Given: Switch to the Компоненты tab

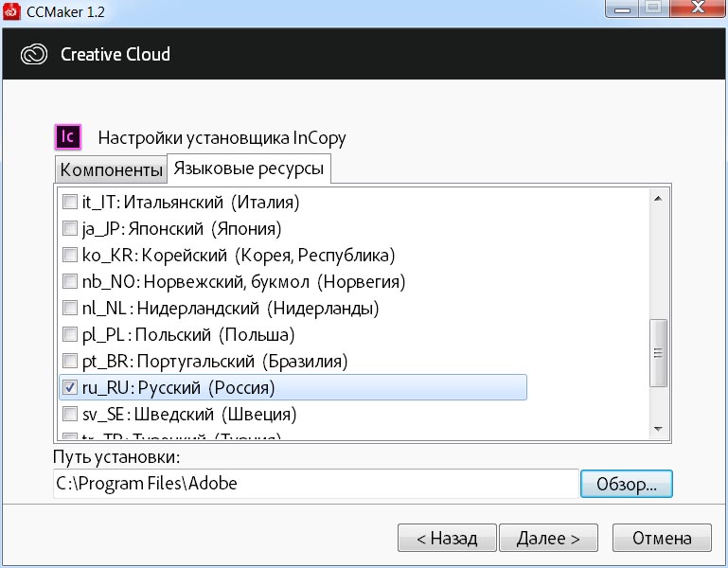Looking at the screenshot, I should (111, 169).
